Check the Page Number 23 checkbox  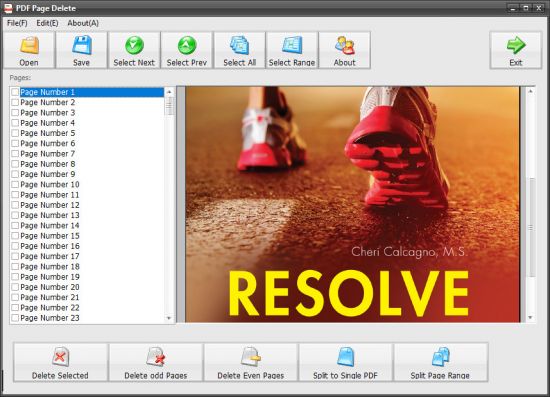click(15, 318)
